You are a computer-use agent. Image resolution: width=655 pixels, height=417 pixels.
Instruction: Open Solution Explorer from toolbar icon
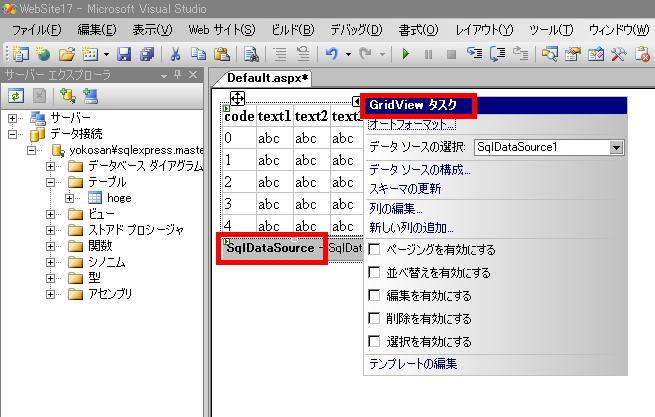[x=549, y=54]
